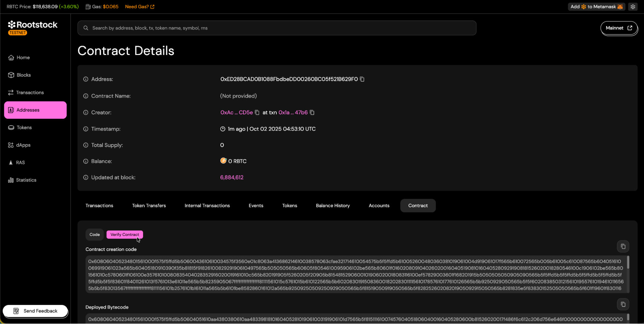Copy the contract creation code
This screenshot has width=644, height=324.
[x=623, y=246]
